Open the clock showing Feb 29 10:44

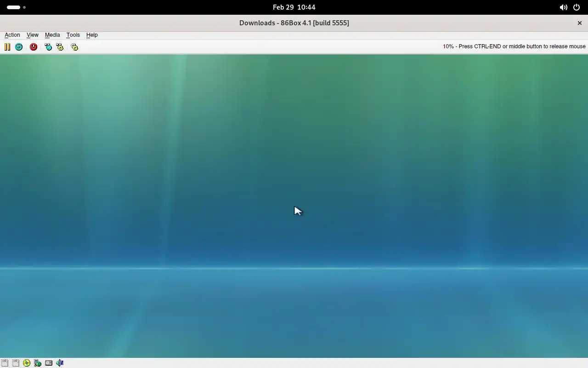tap(294, 7)
